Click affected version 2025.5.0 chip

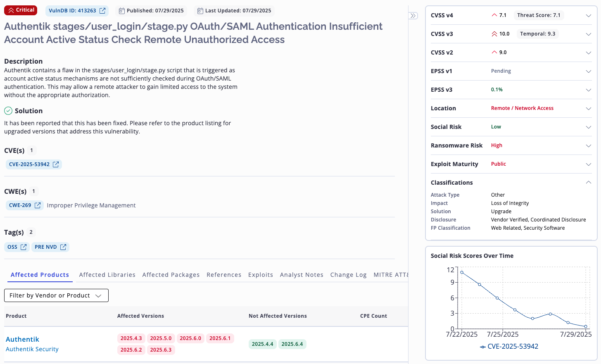tap(161, 338)
